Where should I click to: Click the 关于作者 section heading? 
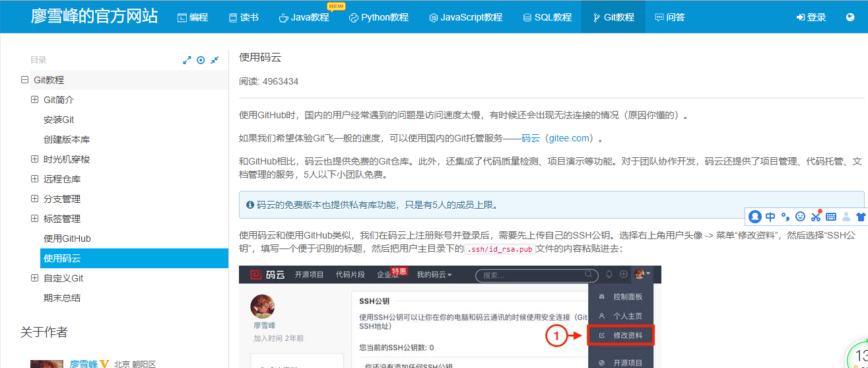click(44, 332)
